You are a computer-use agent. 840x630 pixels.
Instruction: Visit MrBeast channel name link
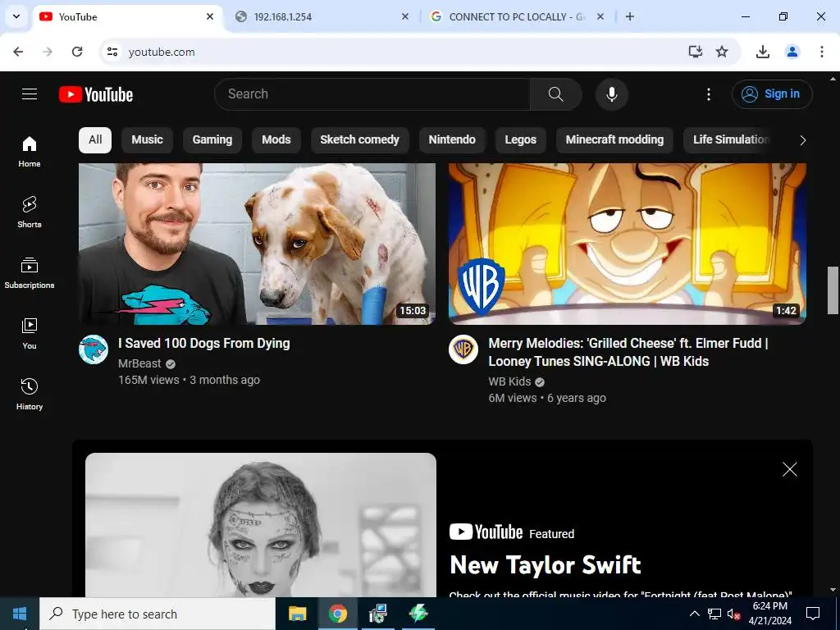pyautogui.click(x=139, y=363)
